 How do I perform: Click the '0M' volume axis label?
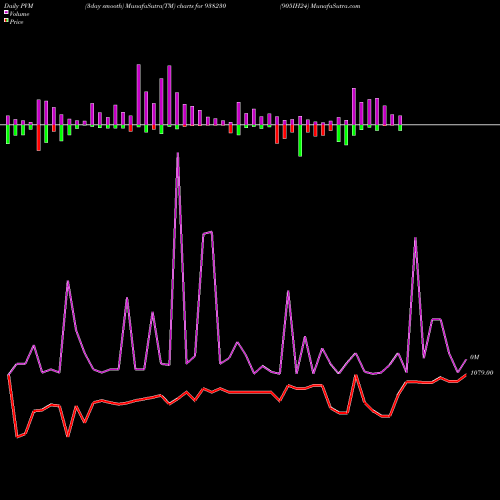point(474,357)
